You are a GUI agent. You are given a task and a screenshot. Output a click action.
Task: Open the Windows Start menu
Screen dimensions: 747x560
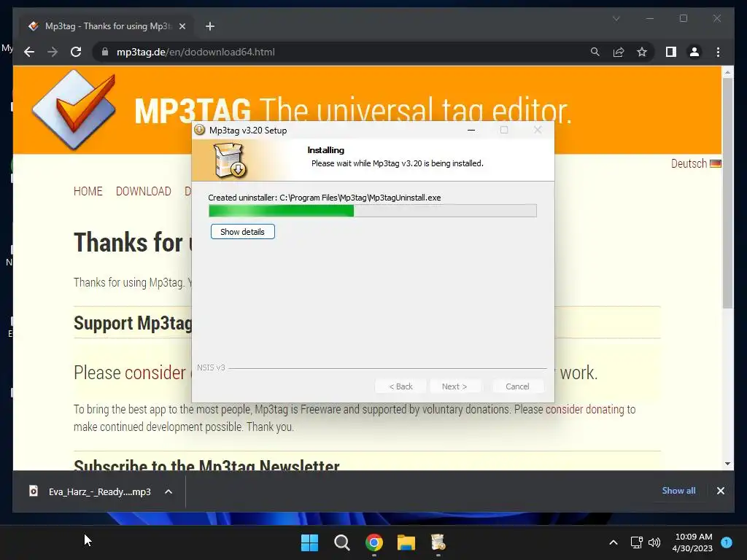(x=309, y=542)
